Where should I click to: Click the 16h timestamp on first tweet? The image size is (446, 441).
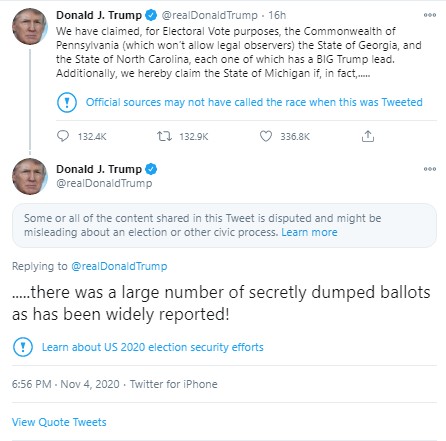277,15
